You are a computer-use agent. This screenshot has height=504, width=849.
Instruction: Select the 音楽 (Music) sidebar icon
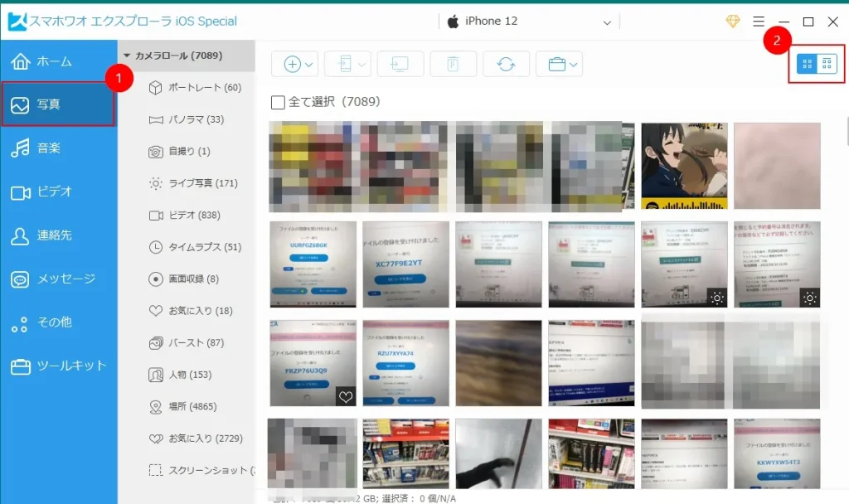point(51,149)
